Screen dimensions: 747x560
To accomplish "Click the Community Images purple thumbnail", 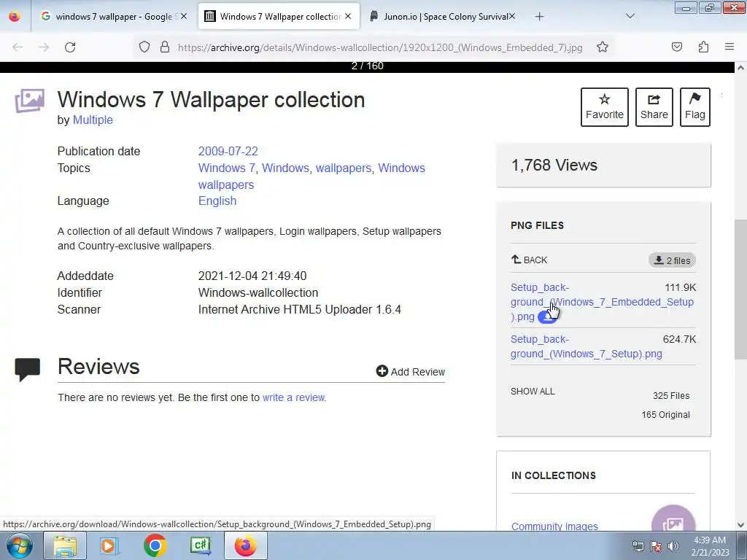I will (x=673, y=518).
